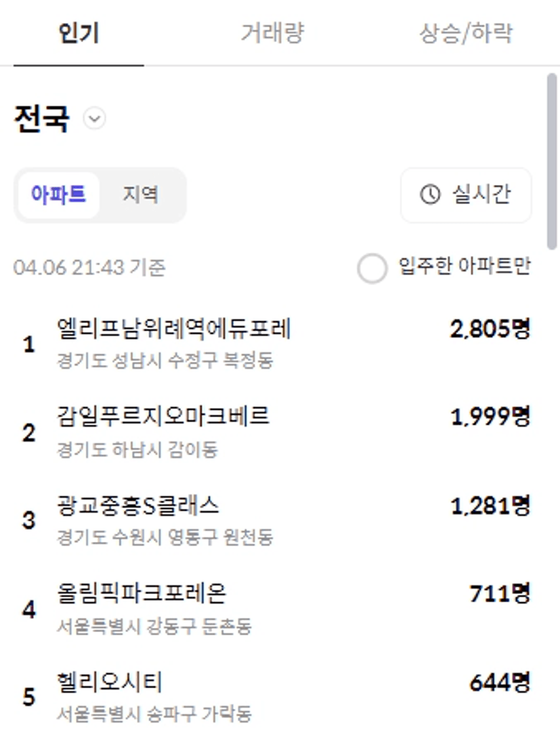This screenshot has height=737, width=560.
Task: Click 서울특별시 송파구 가락동 address text
Action: pos(154,714)
